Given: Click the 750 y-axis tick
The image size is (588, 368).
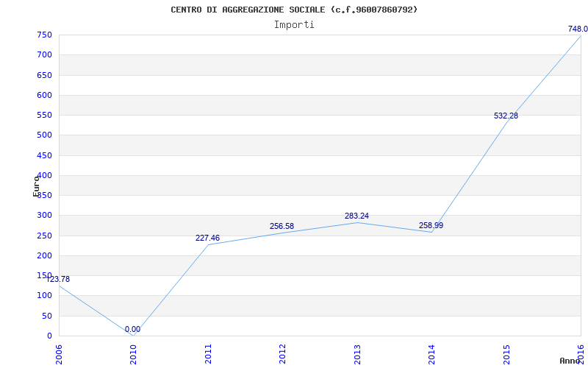Looking at the screenshot, I should coord(44,35).
